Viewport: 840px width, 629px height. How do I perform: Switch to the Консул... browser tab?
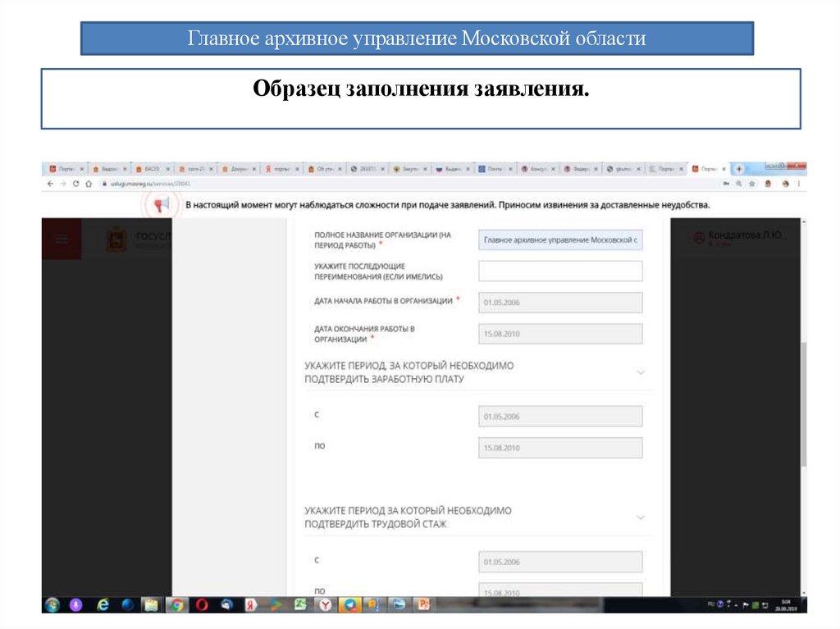(x=538, y=169)
